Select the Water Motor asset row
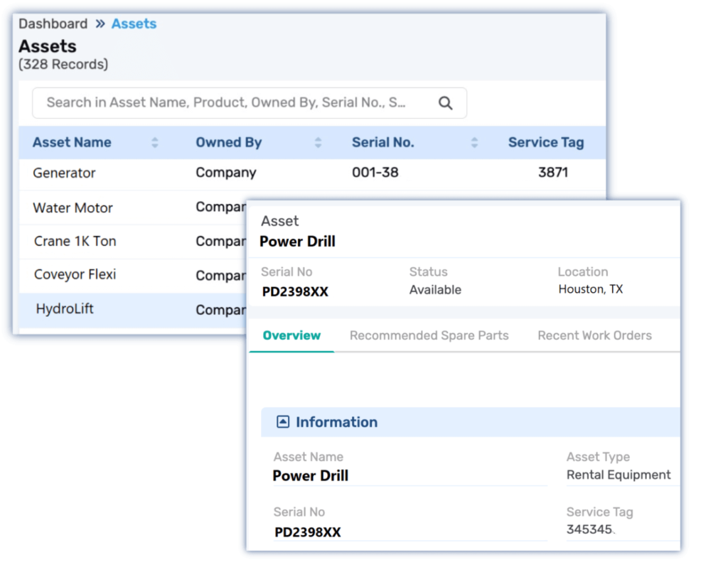The image size is (728, 572). click(73, 208)
